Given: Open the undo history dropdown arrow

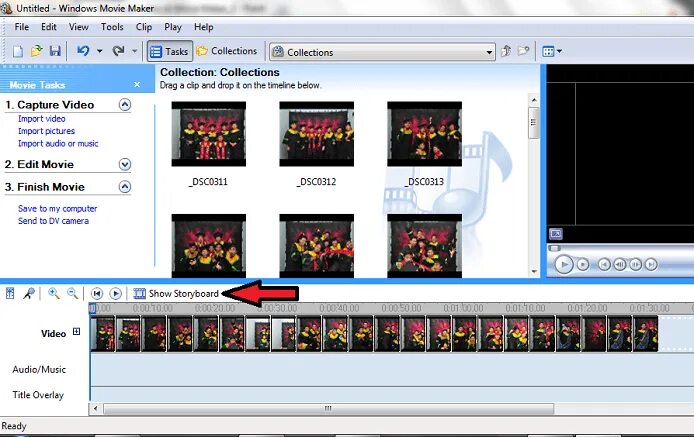Looking at the screenshot, I should point(100,51).
